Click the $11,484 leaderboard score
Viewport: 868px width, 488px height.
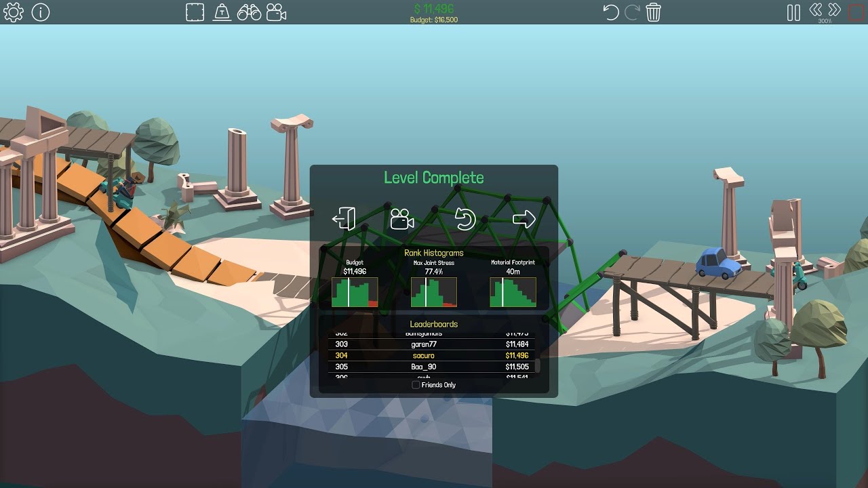click(517, 344)
